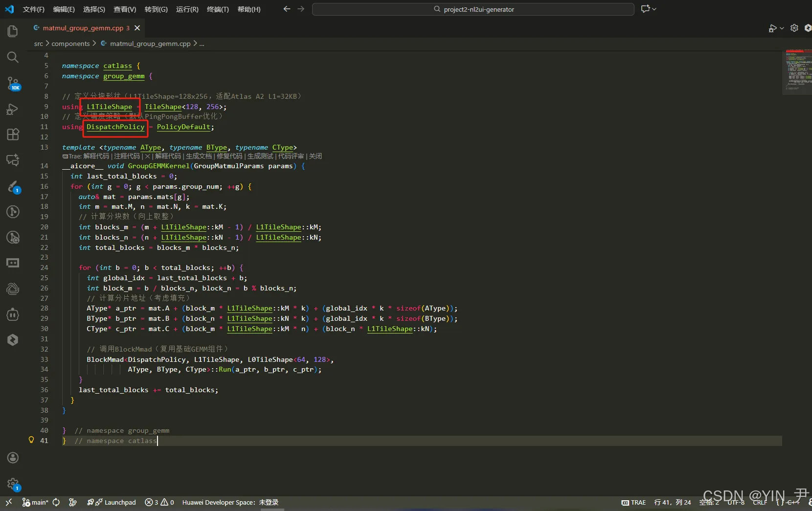Open remote window indicator in status bar
Screen dimensions: 812x511
tap(8, 502)
